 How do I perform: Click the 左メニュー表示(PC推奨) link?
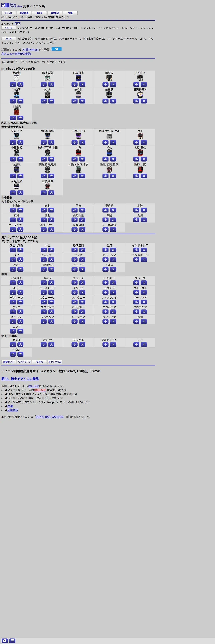coord(16,54)
